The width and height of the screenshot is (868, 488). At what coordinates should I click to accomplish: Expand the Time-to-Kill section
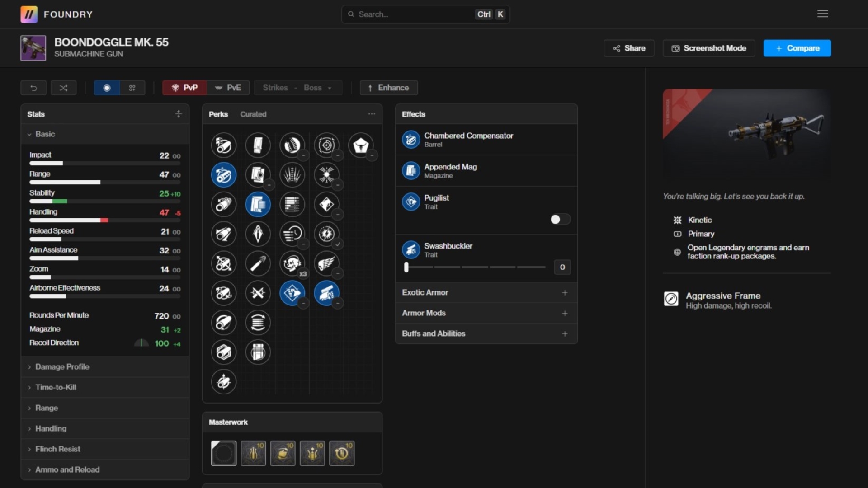click(56, 387)
